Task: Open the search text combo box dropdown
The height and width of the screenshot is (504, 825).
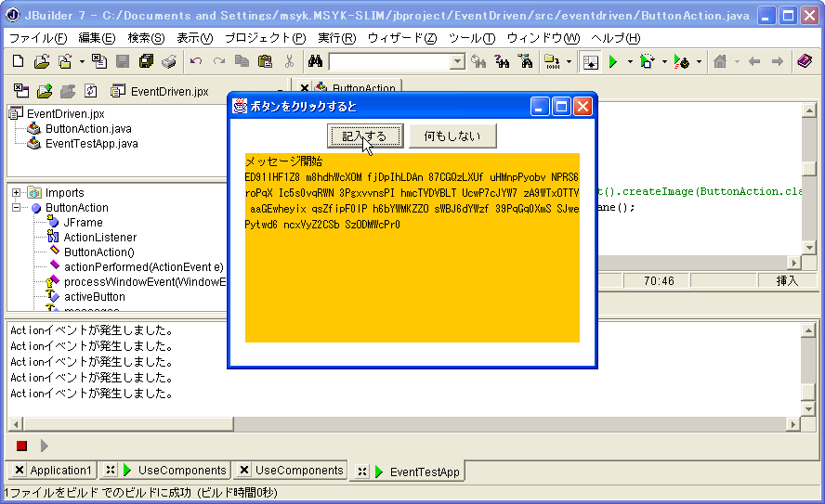Action: coord(457,62)
